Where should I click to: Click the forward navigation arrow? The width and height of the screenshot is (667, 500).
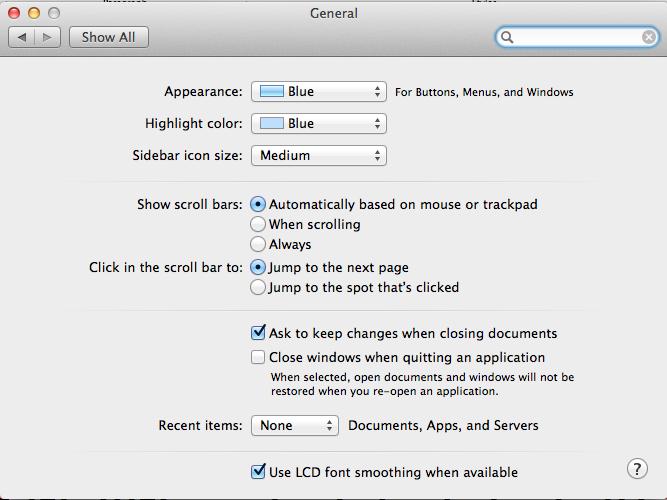click(47, 37)
